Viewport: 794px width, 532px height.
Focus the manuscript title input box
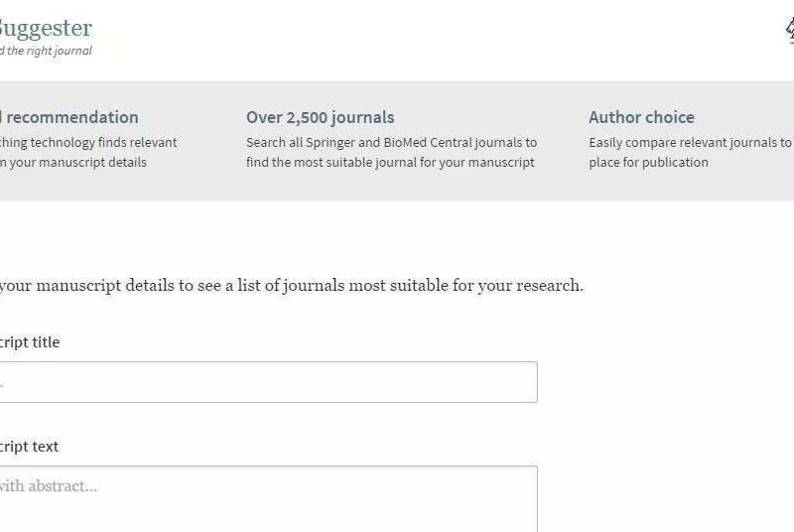268,382
